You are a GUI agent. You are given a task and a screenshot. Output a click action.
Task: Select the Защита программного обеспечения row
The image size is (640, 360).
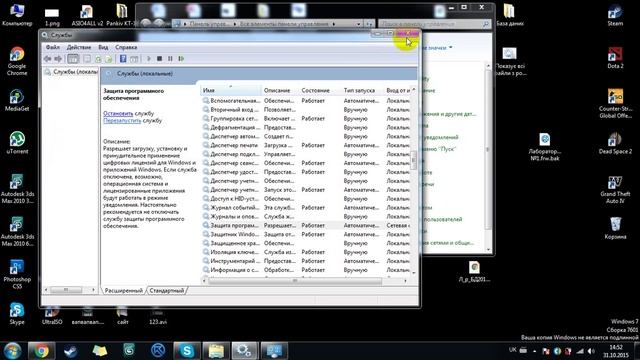click(306, 225)
